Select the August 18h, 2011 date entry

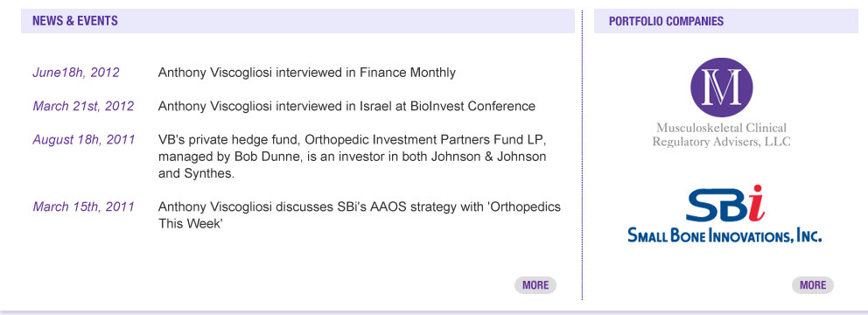pyautogui.click(x=84, y=140)
